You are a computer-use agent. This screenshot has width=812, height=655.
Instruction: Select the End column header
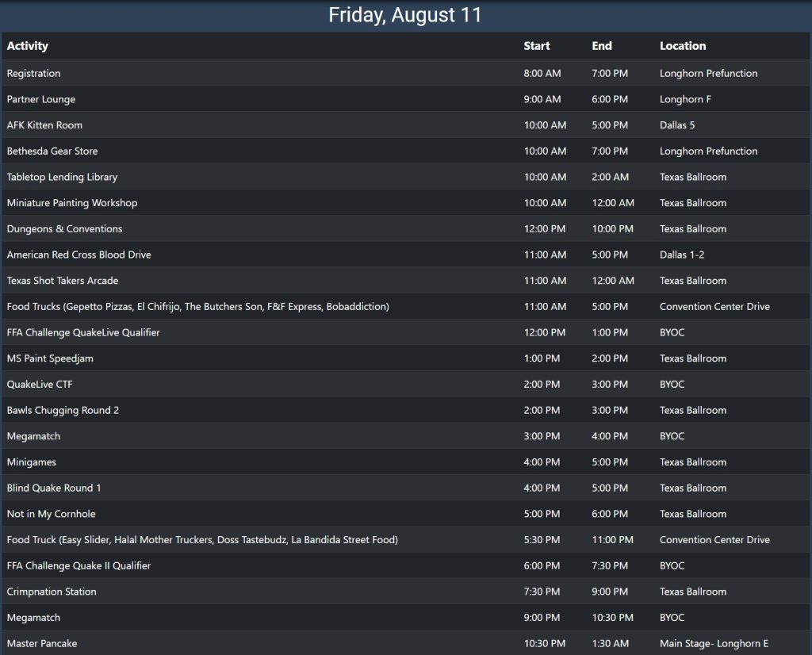(602, 45)
